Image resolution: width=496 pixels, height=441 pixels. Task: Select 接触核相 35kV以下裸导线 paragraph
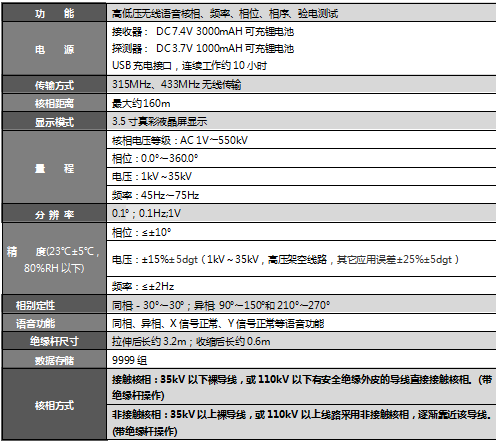coord(301,387)
